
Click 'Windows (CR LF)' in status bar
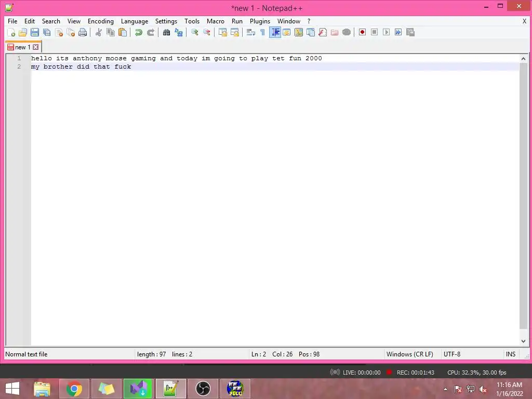409,354
